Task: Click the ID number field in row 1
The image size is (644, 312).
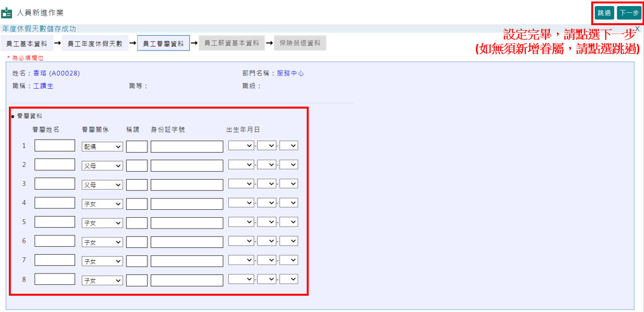Action: click(186, 146)
